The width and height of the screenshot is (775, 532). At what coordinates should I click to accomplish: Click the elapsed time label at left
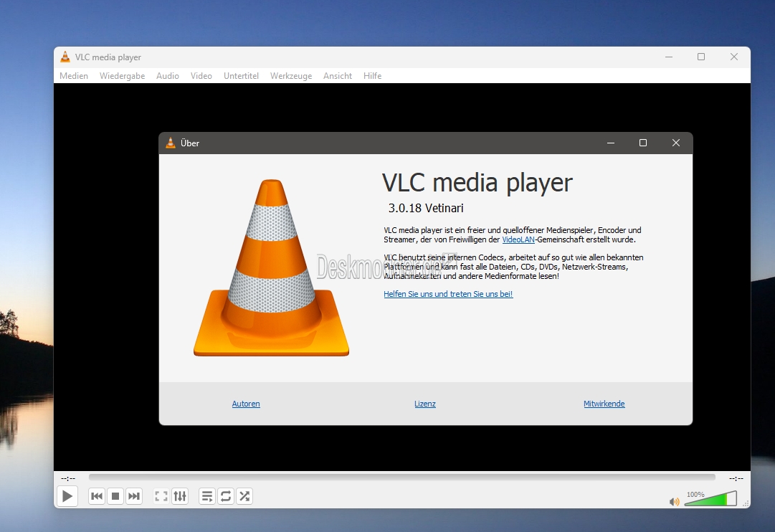pyautogui.click(x=68, y=478)
